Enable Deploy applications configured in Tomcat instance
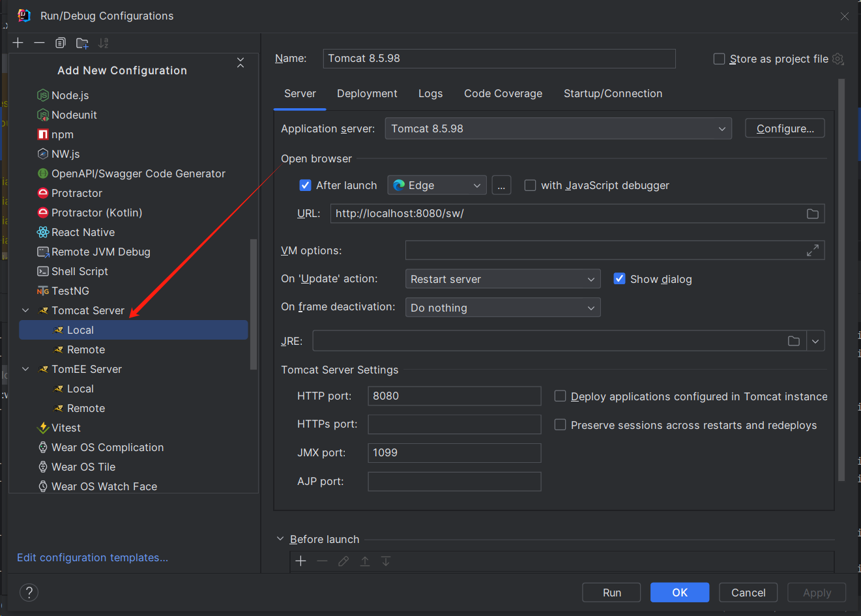 click(560, 396)
